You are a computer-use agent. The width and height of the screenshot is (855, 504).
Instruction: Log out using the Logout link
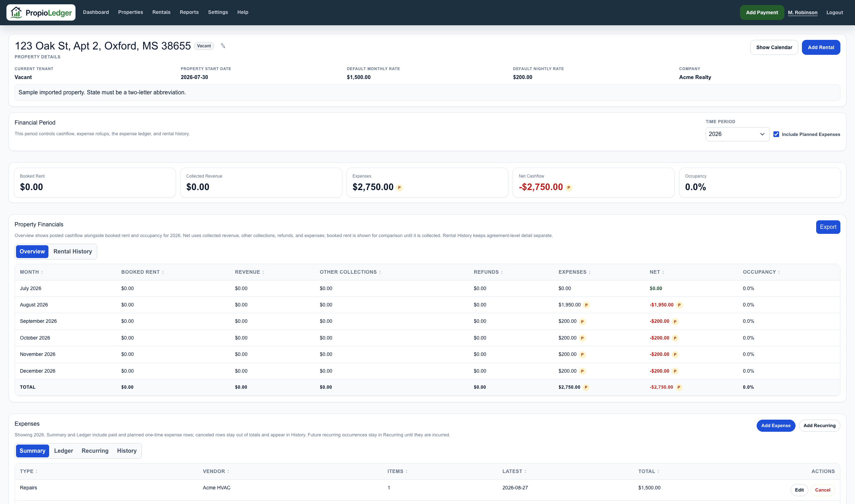tap(835, 12)
